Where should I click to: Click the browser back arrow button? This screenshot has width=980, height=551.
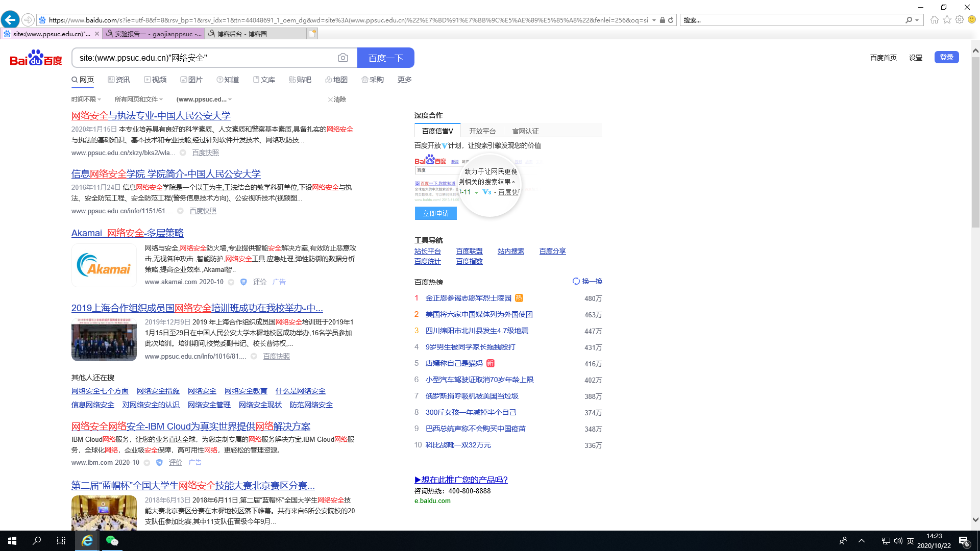tap(10, 20)
